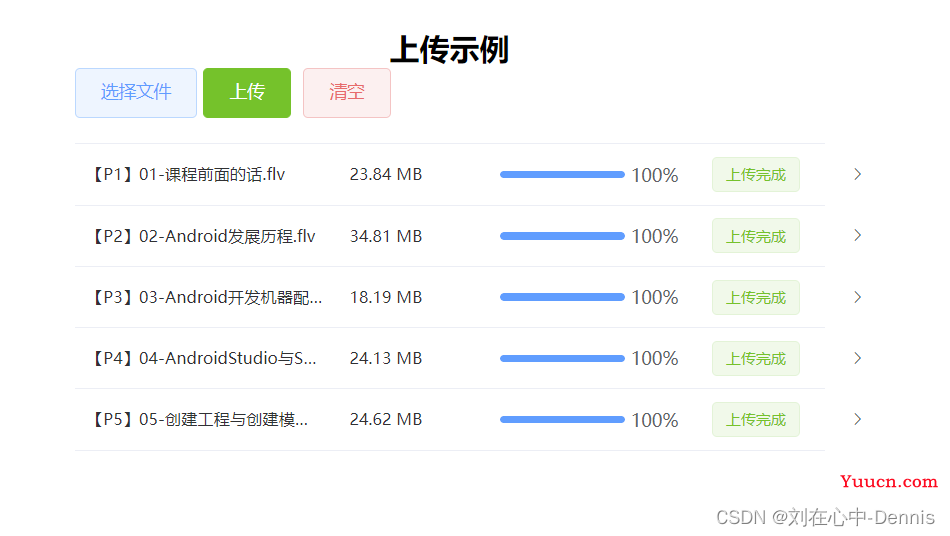Viewport: 950px width, 536px height.
Task: Click 上传完成 tag for P5 file
Action: click(x=756, y=420)
